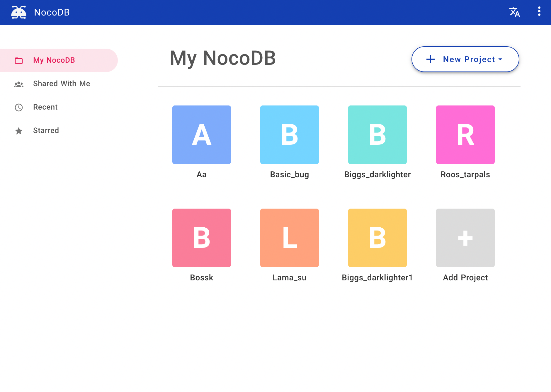Click the NocoDB bug logo
Screen dimensions: 551x392
(x=18, y=12)
